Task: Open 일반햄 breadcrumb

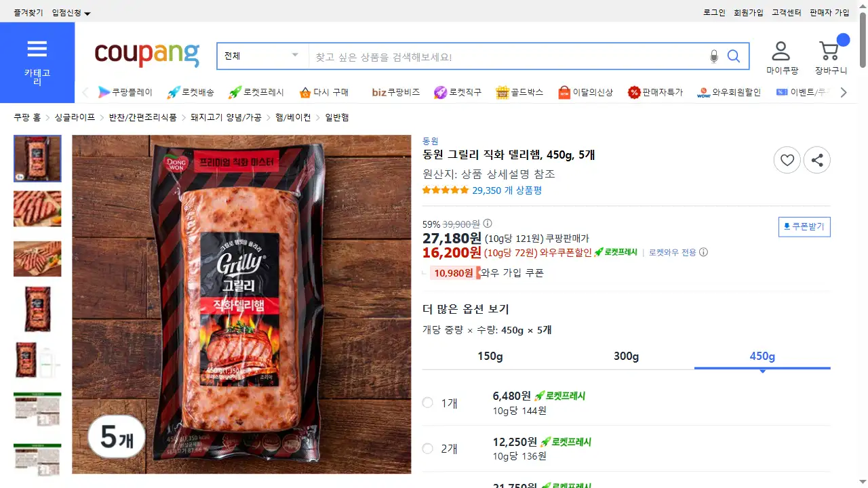Action: [x=337, y=117]
